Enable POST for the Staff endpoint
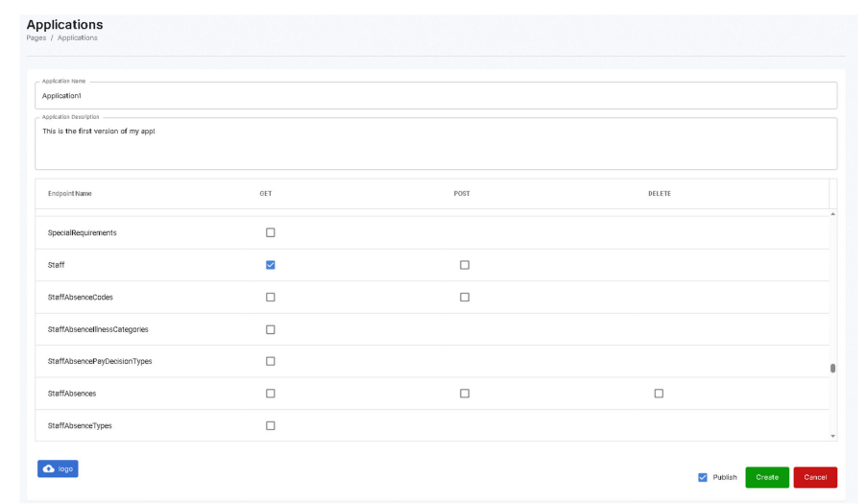The height and width of the screenshot is (504, 866). pos(465,265)
